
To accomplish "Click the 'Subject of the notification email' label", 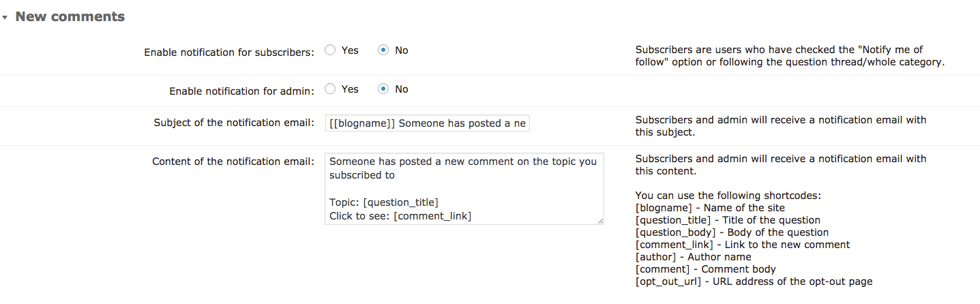I will [x=234, y=123].
